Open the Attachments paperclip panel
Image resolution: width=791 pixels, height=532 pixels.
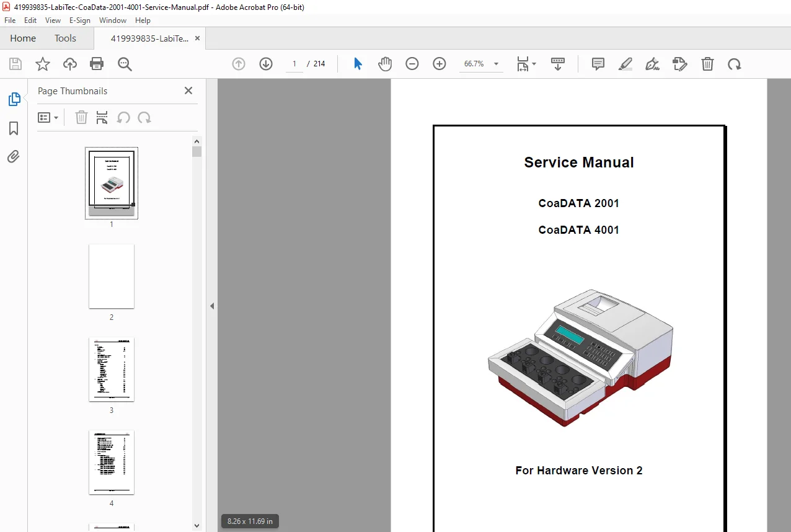pos(14,156)
